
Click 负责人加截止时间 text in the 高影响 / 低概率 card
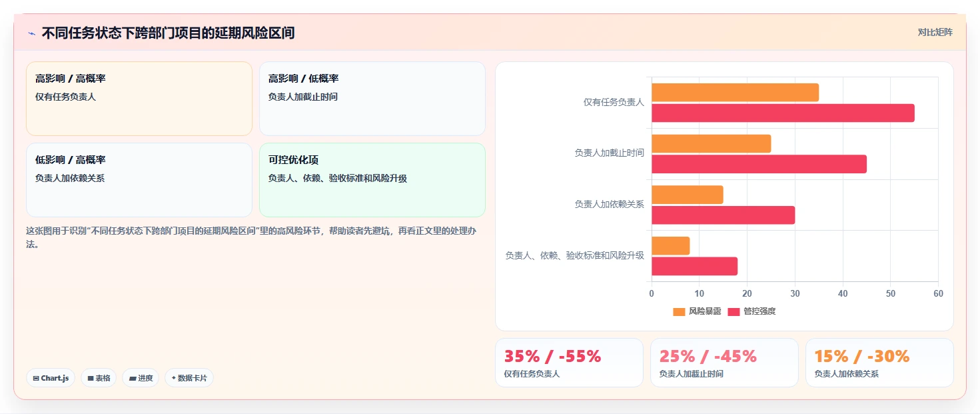click(303, 97)
